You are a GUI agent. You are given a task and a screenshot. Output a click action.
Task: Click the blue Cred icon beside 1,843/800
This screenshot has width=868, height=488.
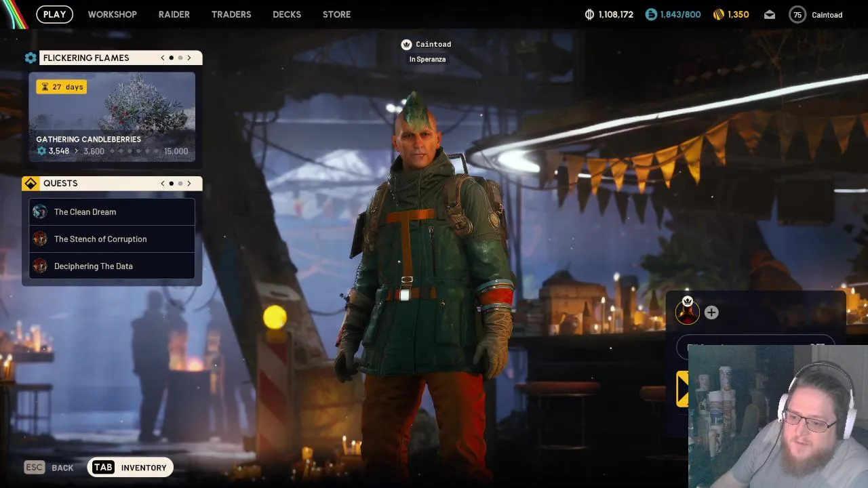point(651,14)
